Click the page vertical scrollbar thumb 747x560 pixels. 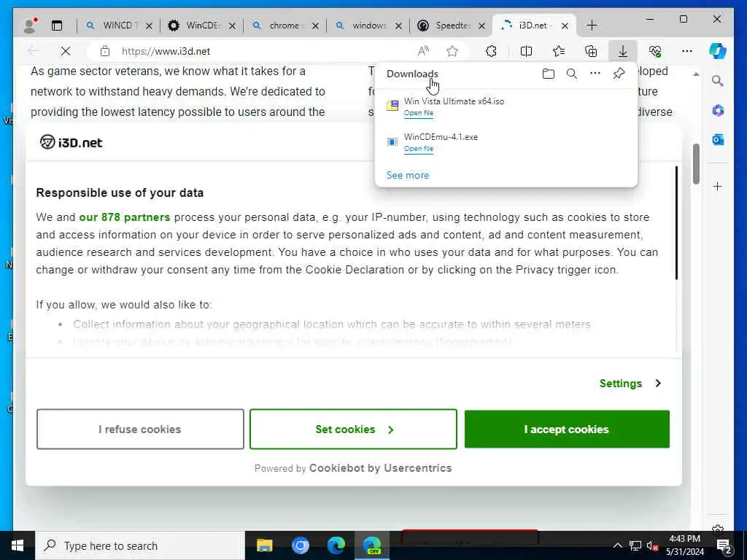tap(696, 163)
